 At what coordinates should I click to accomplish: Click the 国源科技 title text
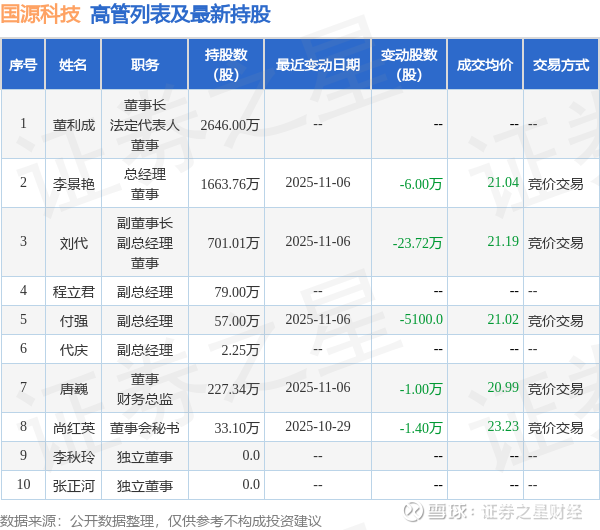click(x=41, y=14)
